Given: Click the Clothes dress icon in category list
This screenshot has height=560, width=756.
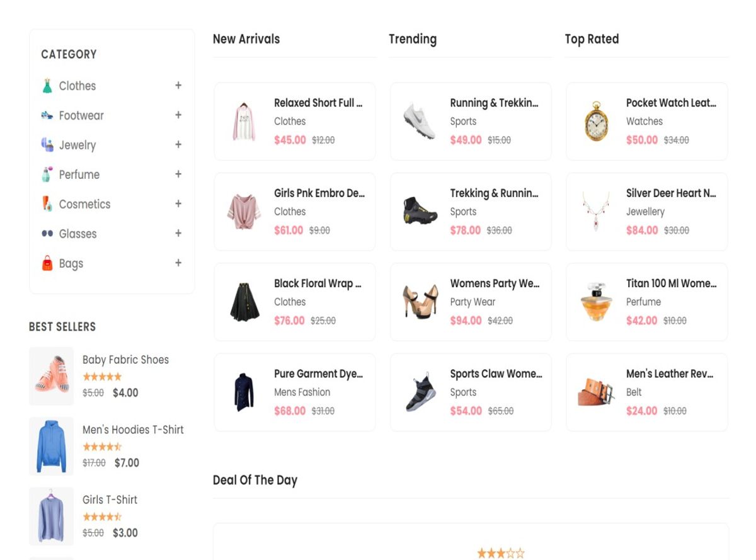Looking at the screenshot, I should tap(47, 86).
